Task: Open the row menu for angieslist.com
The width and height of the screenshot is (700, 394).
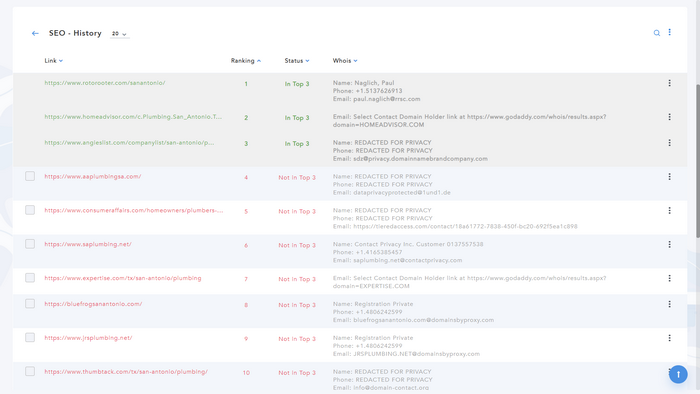Action: click(669, 143)
